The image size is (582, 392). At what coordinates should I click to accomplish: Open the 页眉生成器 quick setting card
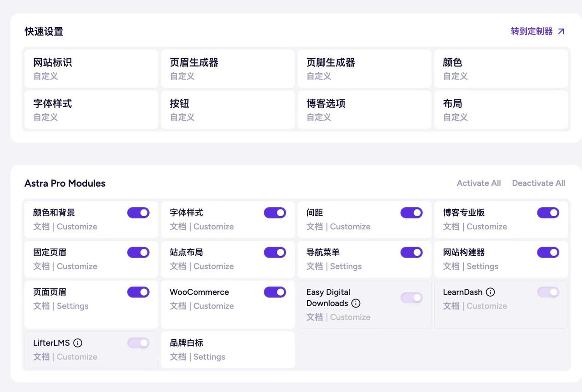coord(228,69)
